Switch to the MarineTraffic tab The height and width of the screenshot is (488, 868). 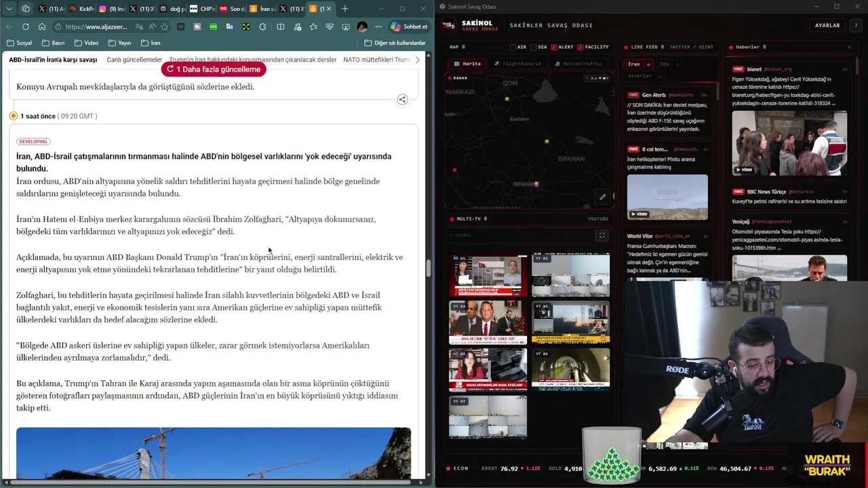click(x=578, y=64)
